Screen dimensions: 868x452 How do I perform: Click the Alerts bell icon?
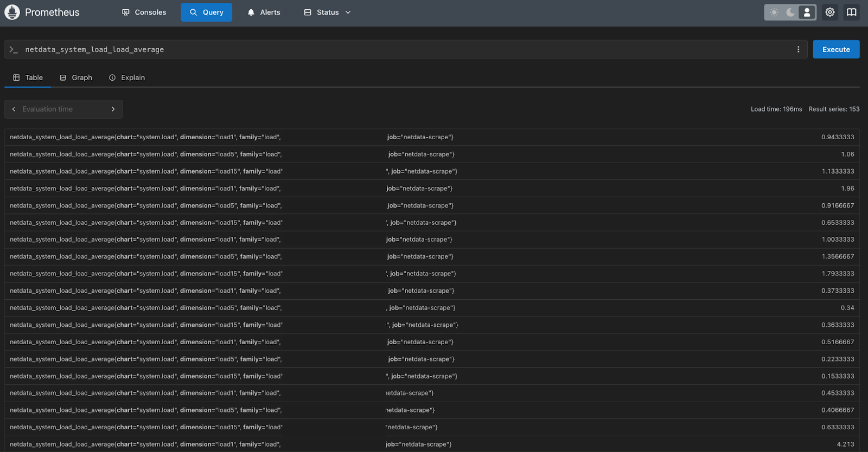(x=251, y=12)
